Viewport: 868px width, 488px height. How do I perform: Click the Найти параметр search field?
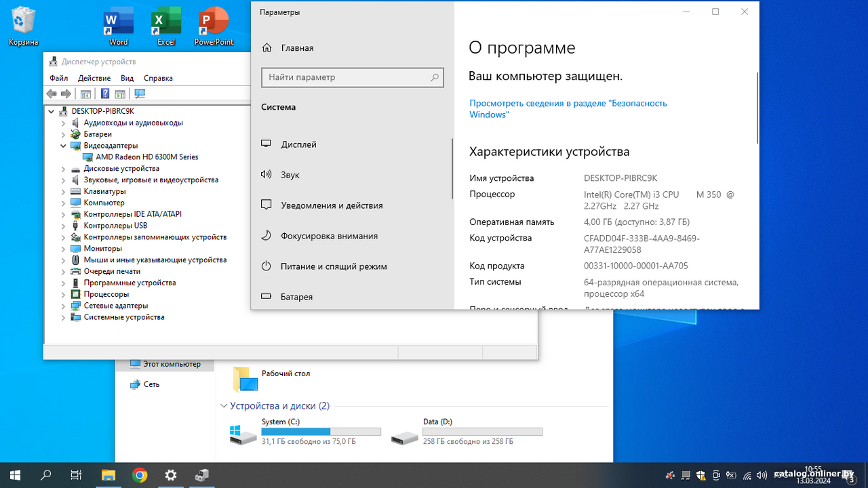coord(353,77)
